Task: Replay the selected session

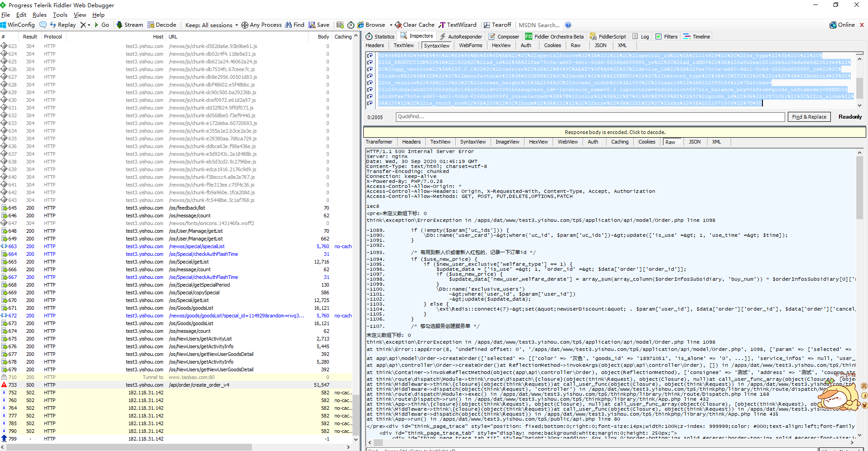Action: [63, 25]
